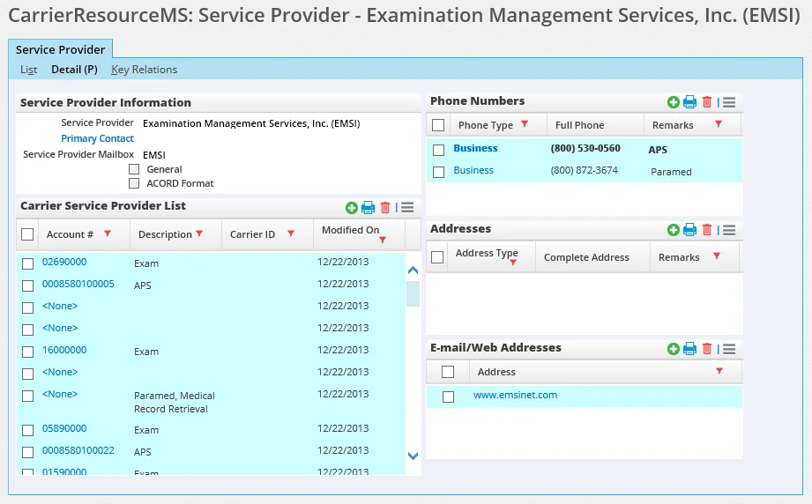Filter Phone Numbers by Remarks column

pyautogui.click(x=719, y=124)
